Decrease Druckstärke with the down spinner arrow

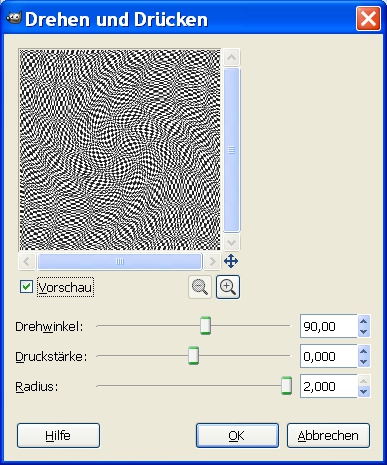coord(364,362)
